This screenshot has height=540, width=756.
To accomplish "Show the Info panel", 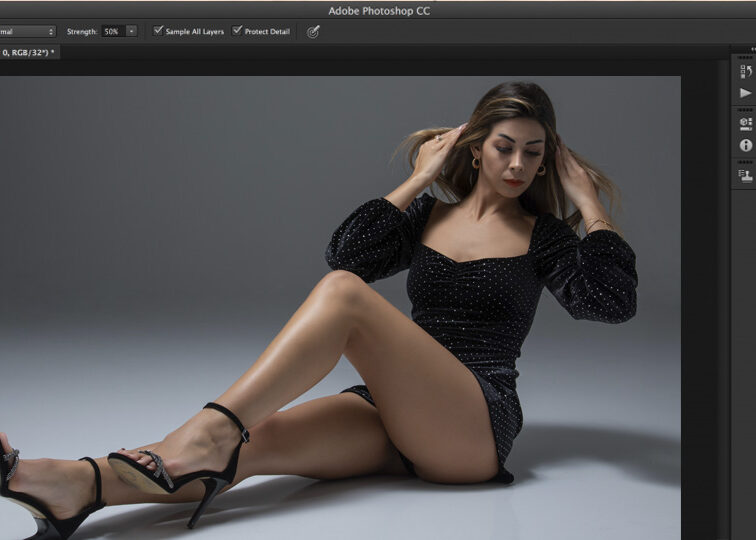I will coord(745,145).
